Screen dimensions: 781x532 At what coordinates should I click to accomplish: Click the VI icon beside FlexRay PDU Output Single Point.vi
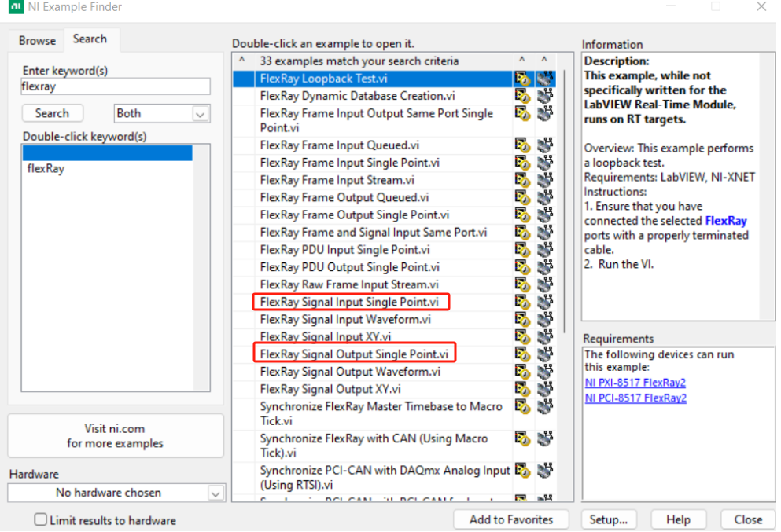522,267
